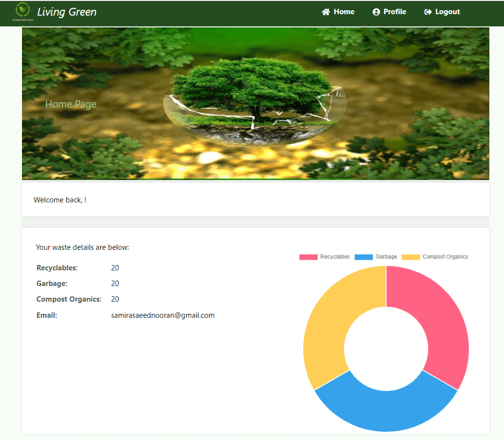
Task: Toggle the pink Recyclables legend swatch
Action: point(308,257)
